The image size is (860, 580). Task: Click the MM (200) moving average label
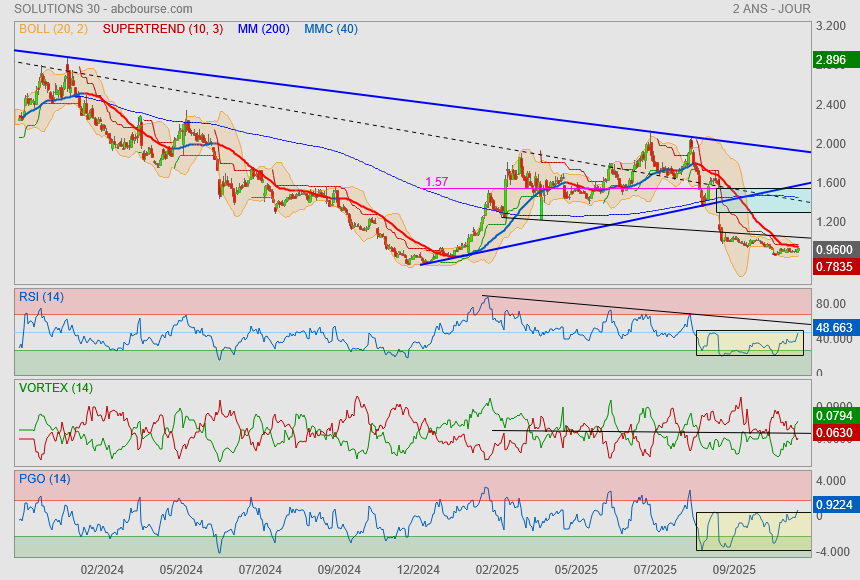(x=263, y=29)
